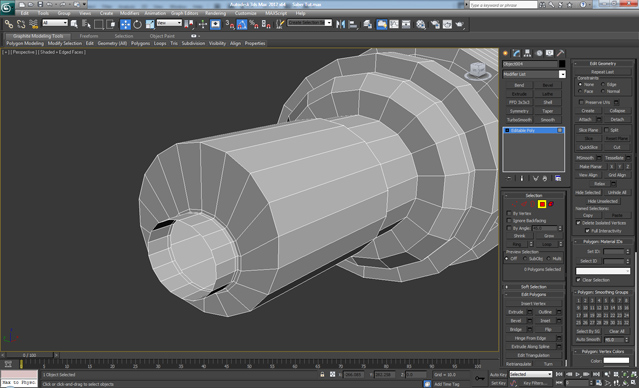The image size is (639, 388).
Task: Open the Material Editor icon
Action: [421, 24]
